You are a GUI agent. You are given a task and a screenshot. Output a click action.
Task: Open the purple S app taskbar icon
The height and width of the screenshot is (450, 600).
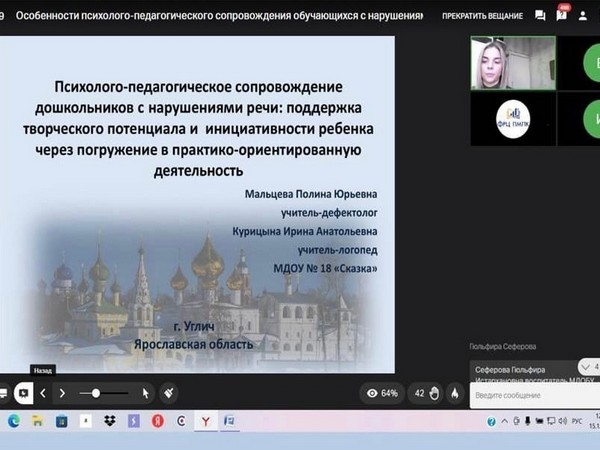point(134,421)
